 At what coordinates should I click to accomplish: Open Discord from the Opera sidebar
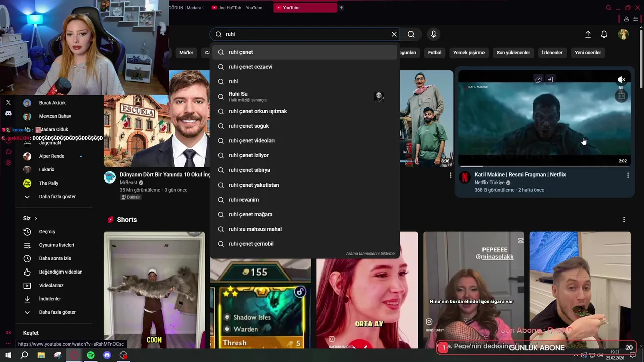coord(8,114)
